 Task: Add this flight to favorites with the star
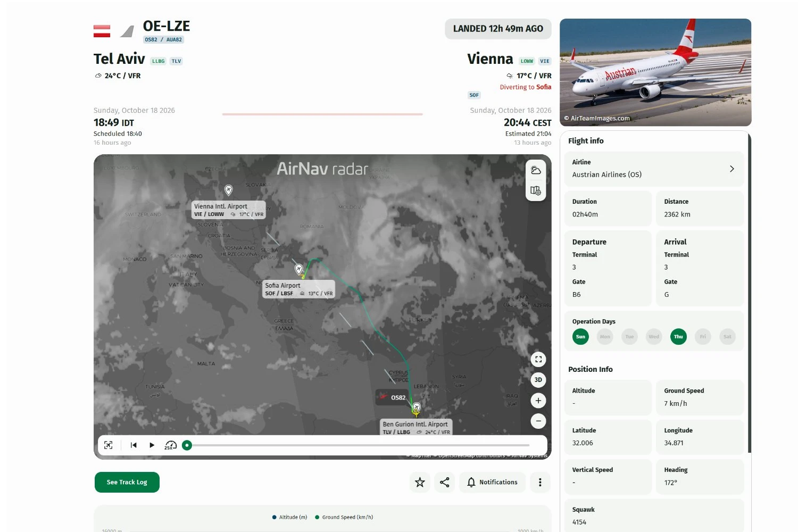[420, 482]
